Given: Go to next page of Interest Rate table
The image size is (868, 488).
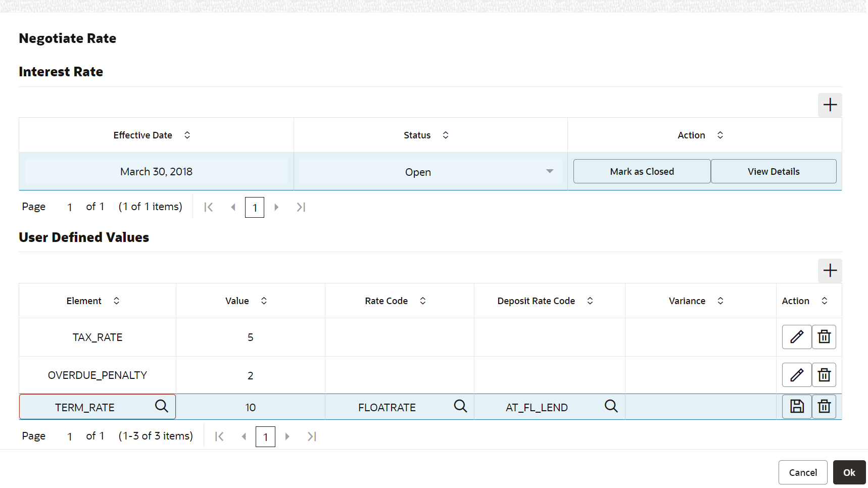Looking at the screenshot, I should 276,207.
